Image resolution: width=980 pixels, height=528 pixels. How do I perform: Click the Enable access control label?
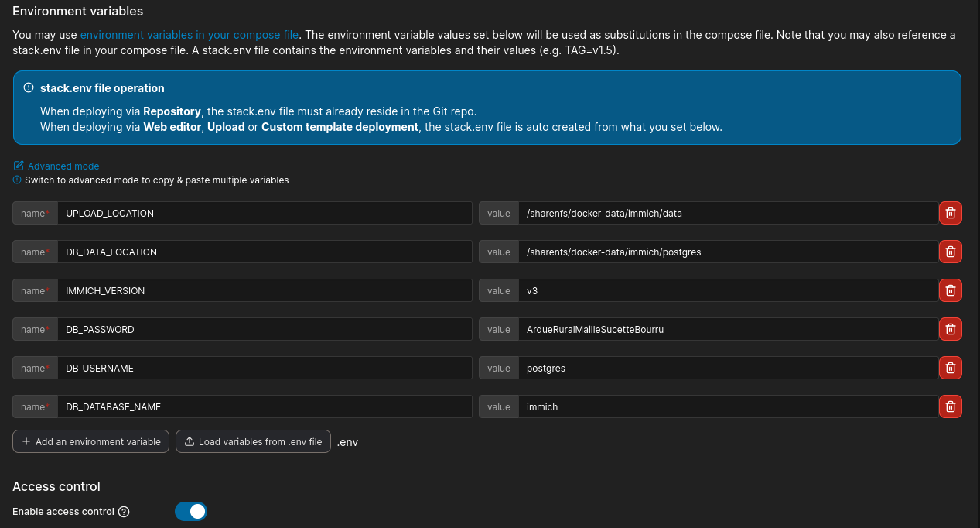63,512
